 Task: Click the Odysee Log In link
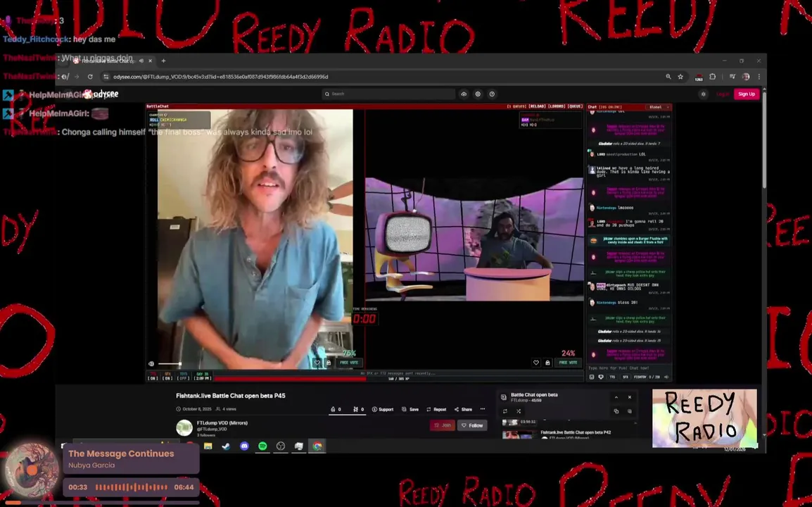(723, 94)
